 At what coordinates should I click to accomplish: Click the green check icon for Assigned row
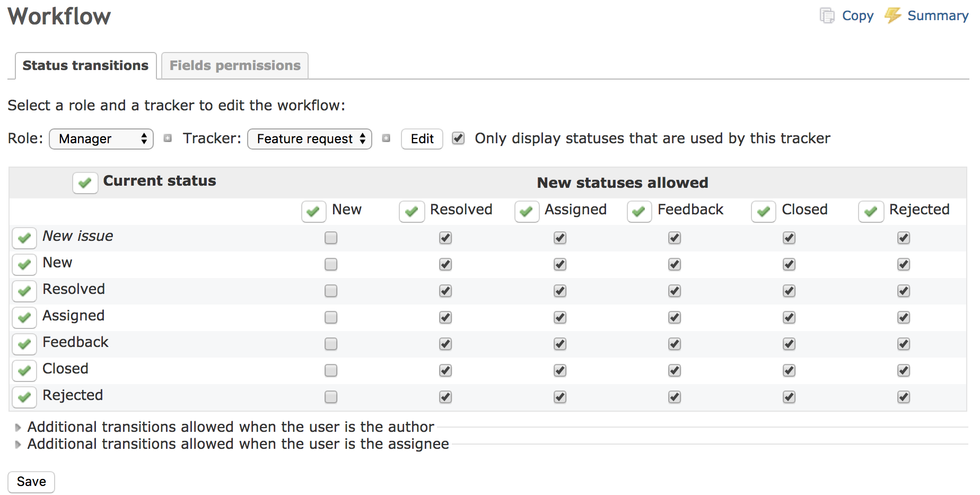[x=24, y=318]
